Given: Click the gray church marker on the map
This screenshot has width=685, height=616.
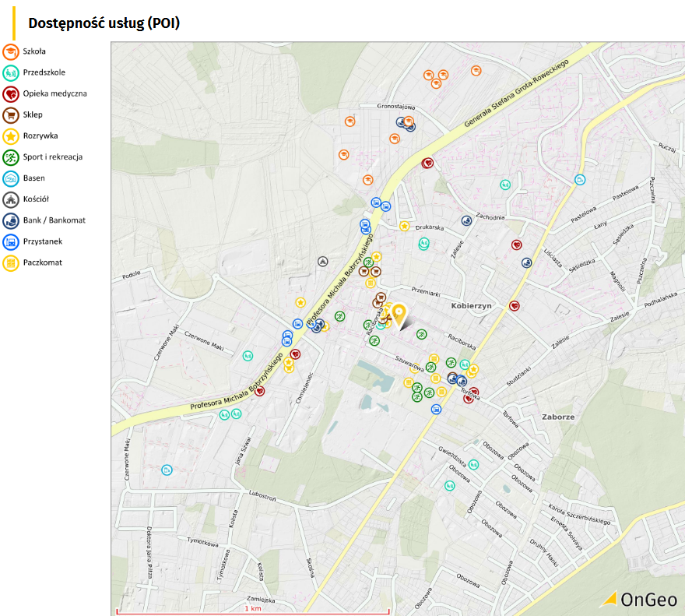Looking at the screenshot, I should 321,262.
